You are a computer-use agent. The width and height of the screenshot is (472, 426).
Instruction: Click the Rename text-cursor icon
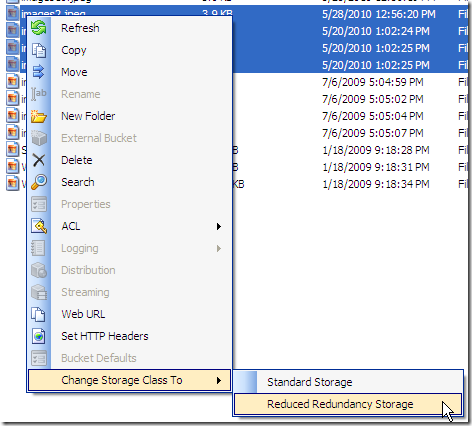(x=39, y=94)
